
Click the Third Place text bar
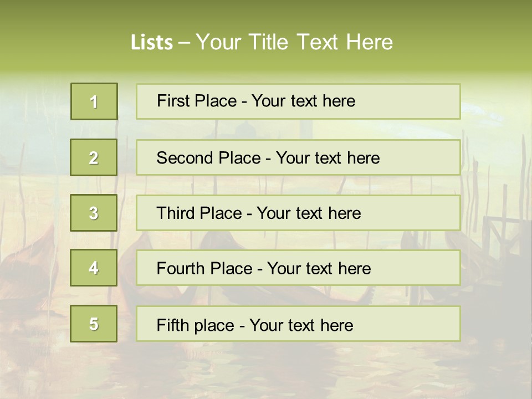point(298,213)
